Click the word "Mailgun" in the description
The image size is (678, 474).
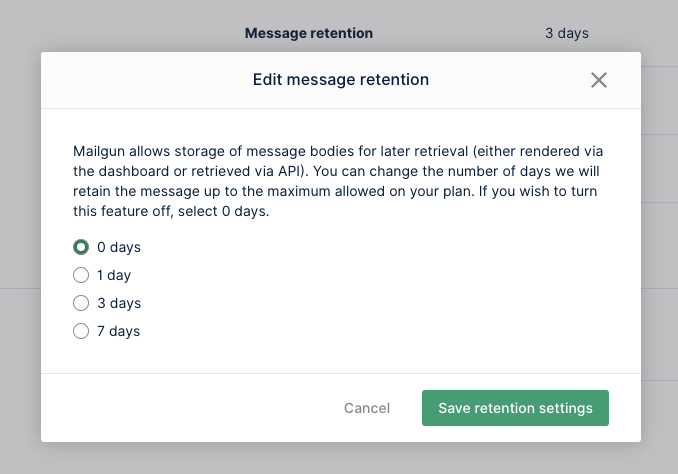pyautogui.click(x=99, y=151)
